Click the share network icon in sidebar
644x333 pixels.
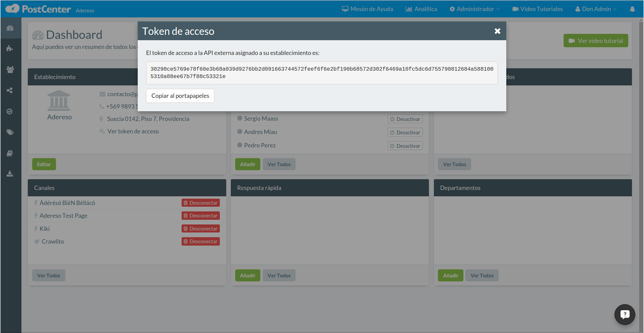[x=10, y=90]
